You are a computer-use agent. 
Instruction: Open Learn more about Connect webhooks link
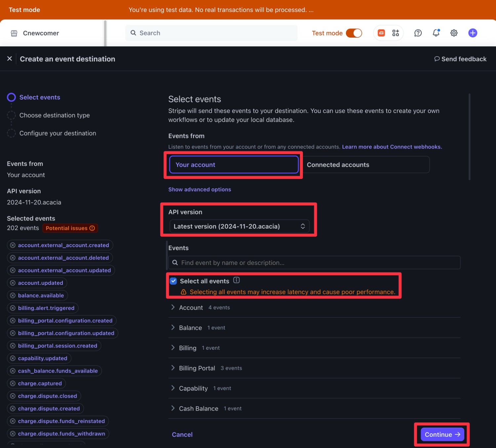[x=392, y=147]
